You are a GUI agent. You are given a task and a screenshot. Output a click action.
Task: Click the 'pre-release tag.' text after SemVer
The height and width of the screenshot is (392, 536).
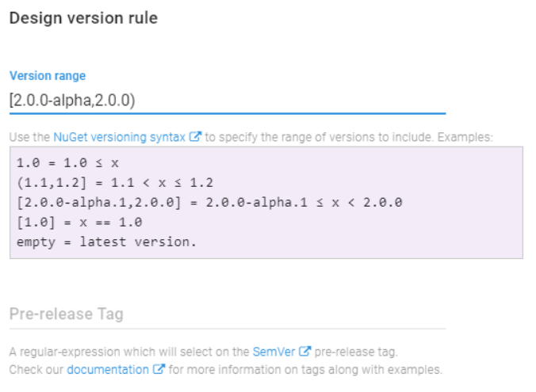point(356,352)
